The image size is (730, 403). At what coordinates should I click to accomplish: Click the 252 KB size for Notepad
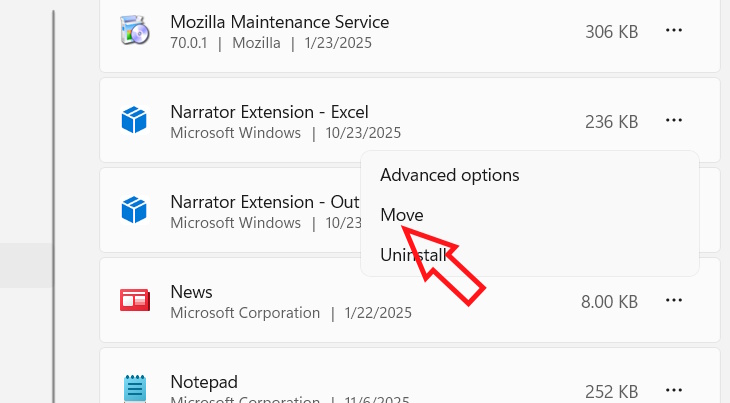click(611, 391)
